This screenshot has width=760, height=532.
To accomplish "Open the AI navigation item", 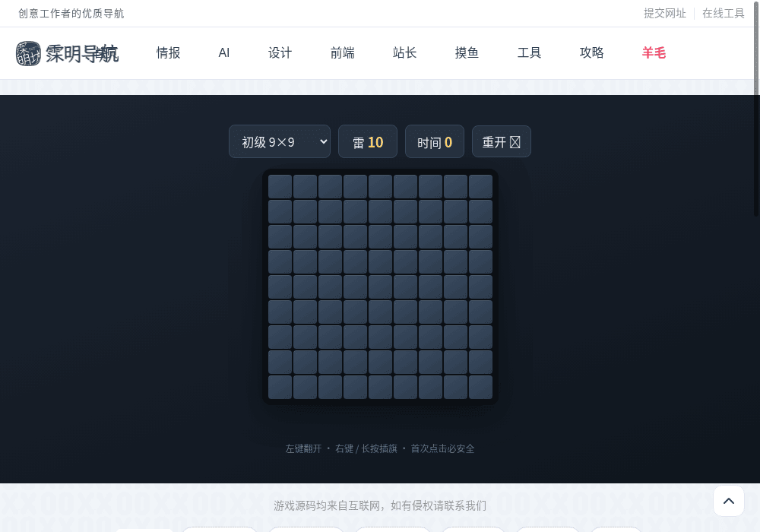I will click(224, 52).
